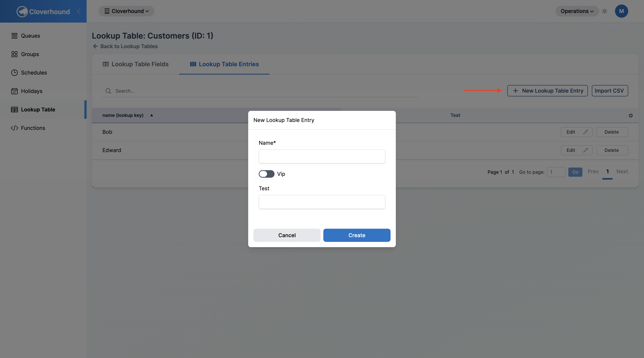Open Groups in the sidebar
This screenshot has width=644, height=358.
43,54
